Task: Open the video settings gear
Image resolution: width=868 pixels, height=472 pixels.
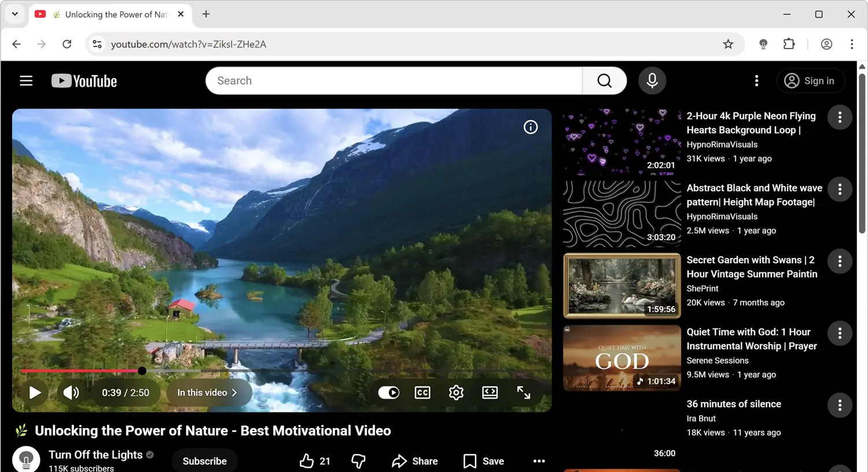Action: 456,392
